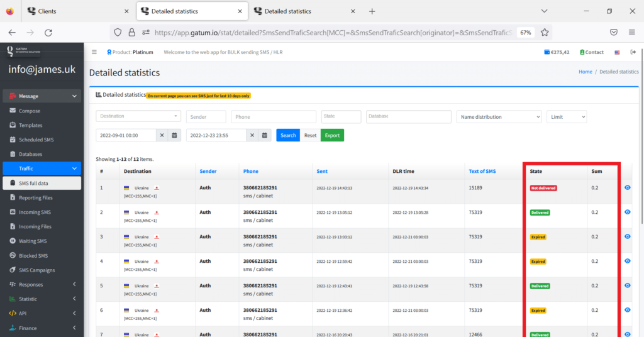Image resolution: width=644 pixels, height=337 pixels.
Task: Open a new browser tab
Action: tap(372, 11)
